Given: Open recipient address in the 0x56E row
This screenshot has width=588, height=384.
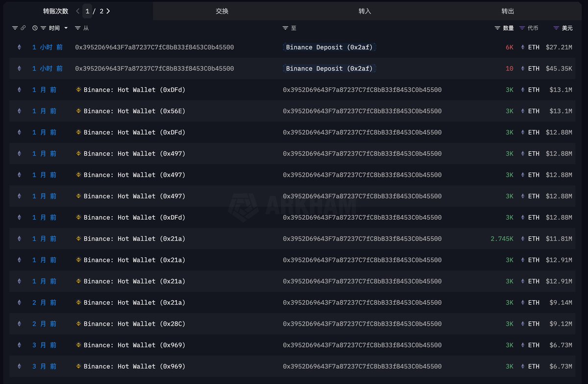Looking at the screenshot, I should click(362, 111).
